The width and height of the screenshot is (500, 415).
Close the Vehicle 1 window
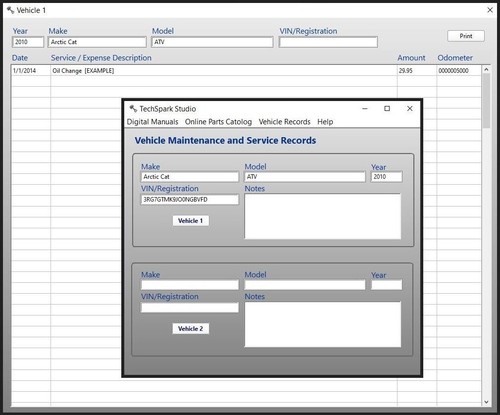tap(490, 10)
